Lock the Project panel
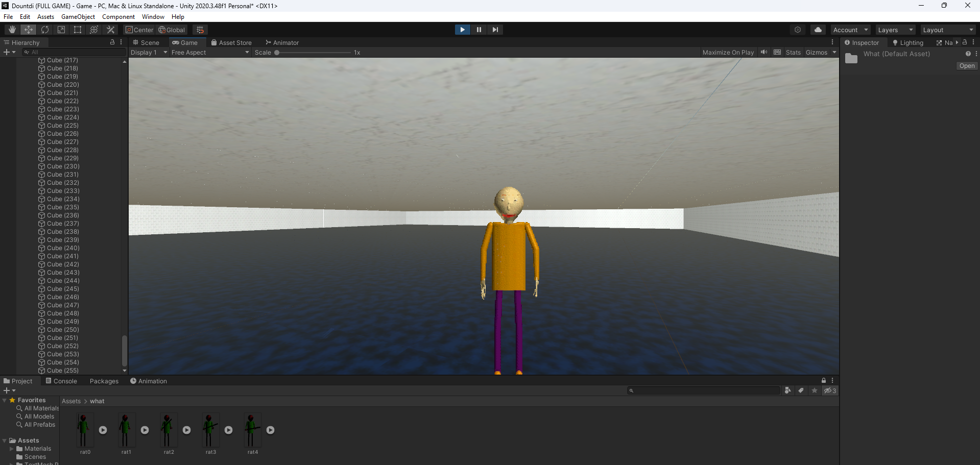Screen dimensions: 980x465 (824, 380)
